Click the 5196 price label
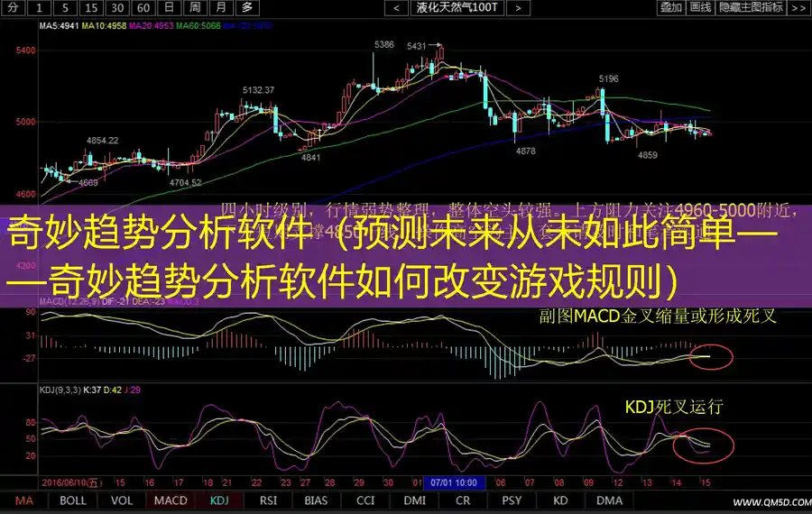The image size is (812, 514). [608, 78]
